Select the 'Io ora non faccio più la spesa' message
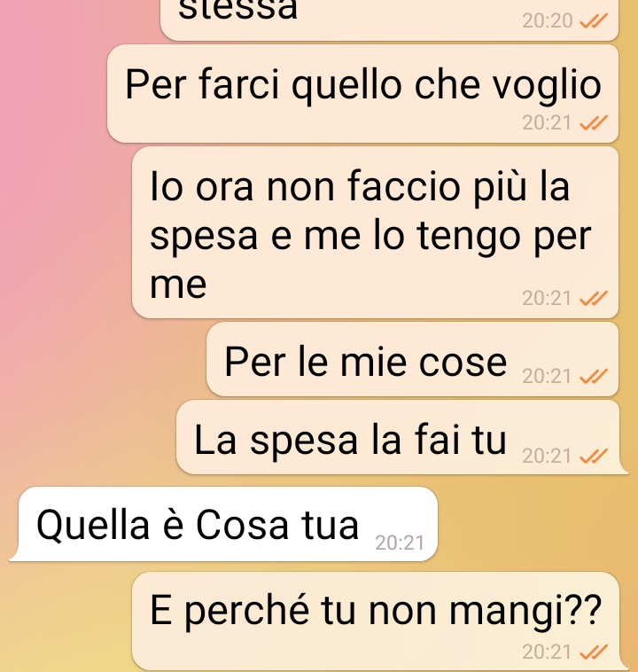This screenshot has width=638, height=672. (376, 232)
